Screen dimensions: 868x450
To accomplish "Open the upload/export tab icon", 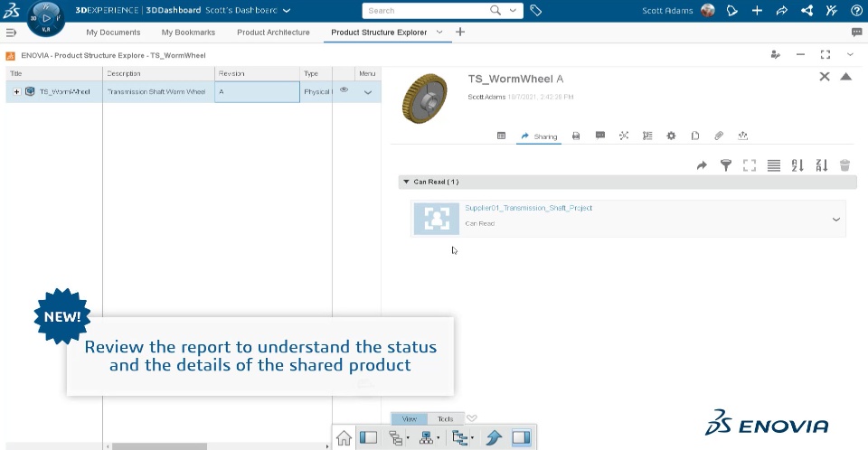I will (743, 136).
